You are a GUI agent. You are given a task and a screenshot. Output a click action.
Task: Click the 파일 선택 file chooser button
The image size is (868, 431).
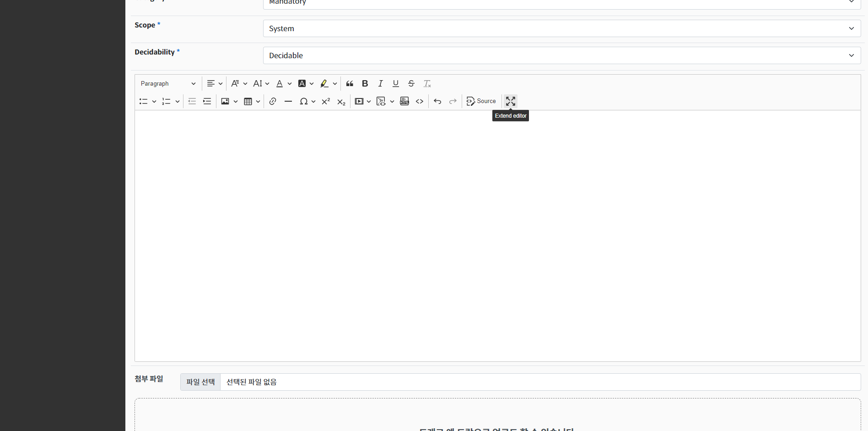pyautogui.click(x=200, y=382)
